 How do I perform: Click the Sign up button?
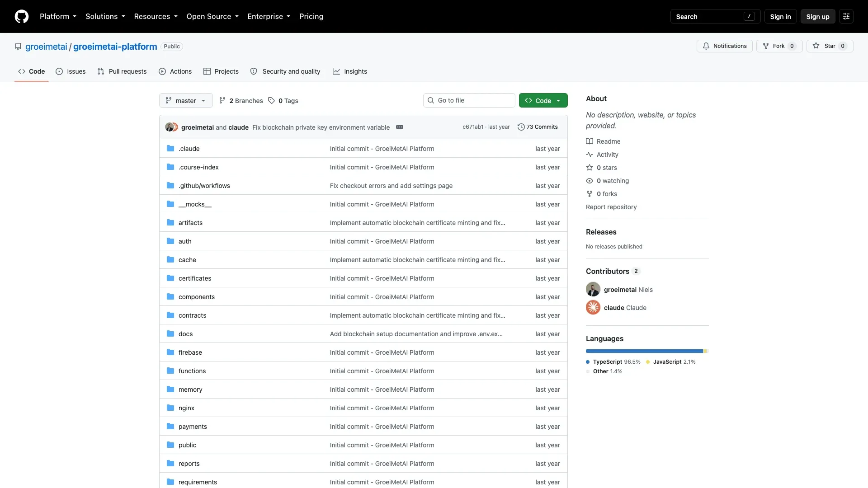pyautogui.click(x=818, y=16)
